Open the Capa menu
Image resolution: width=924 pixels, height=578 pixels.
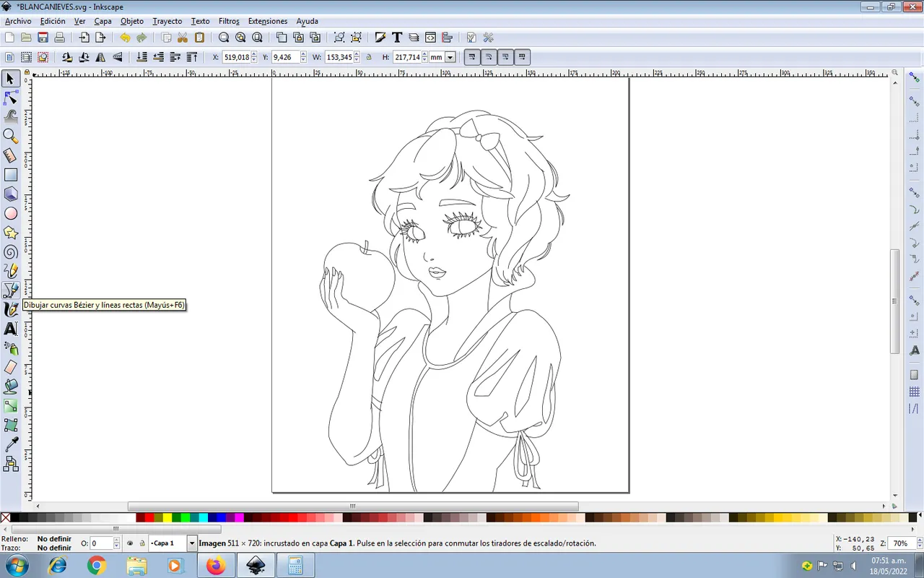[x=103, y=21]
